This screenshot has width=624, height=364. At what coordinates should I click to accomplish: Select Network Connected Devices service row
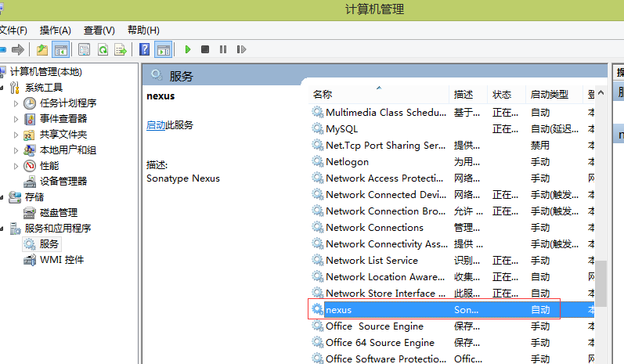[452, 195]
